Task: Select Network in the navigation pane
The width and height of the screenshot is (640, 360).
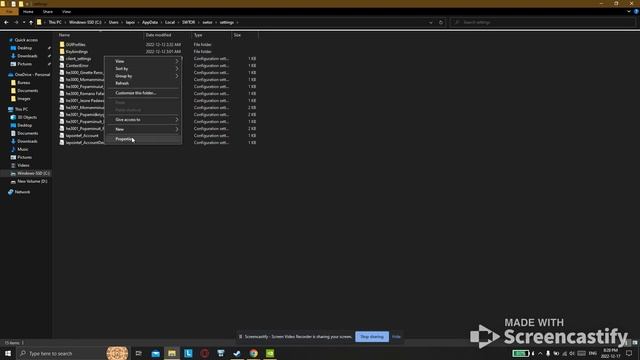Action: tap(22, 192)
